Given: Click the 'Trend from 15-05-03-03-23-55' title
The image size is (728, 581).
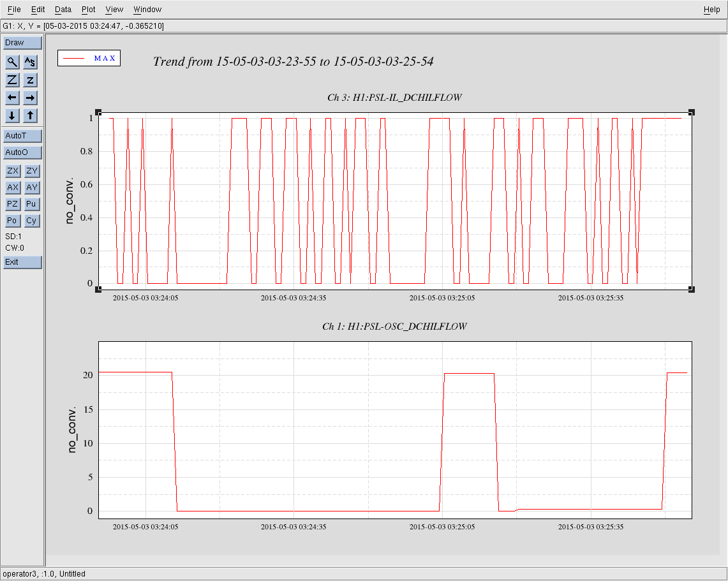Looking at the screenshot, I should (293, 61).
